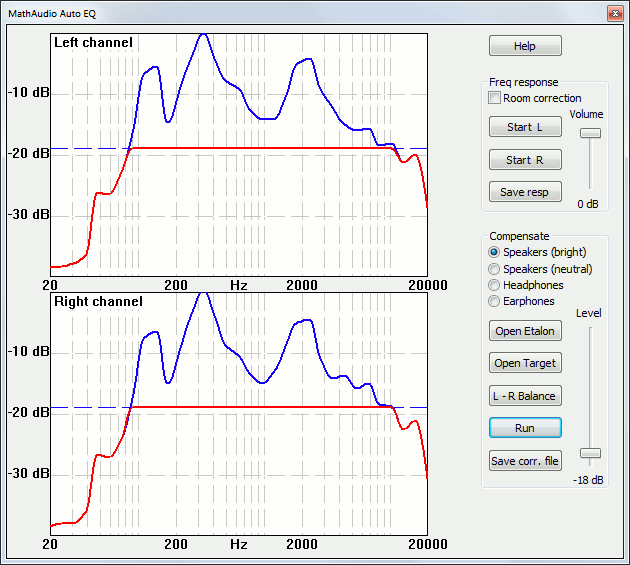This screenshot has width=630, height=565.
Task: Close the MathAudio Auto EQ window
Action: click(615, 14)
